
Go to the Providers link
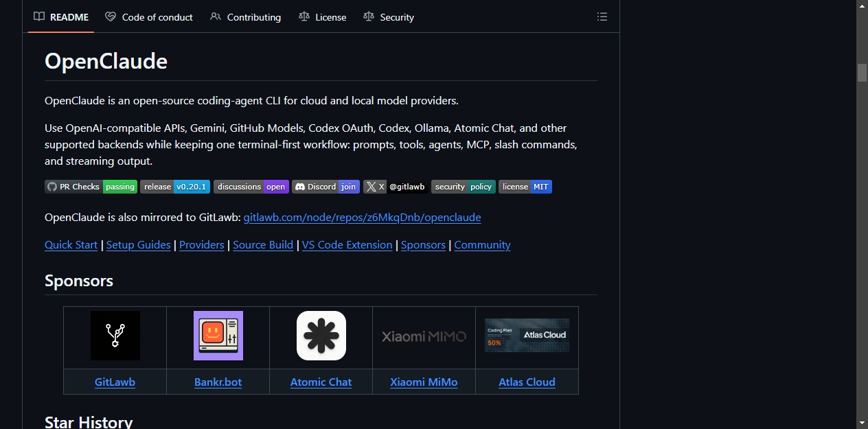(x=202, y=245)
